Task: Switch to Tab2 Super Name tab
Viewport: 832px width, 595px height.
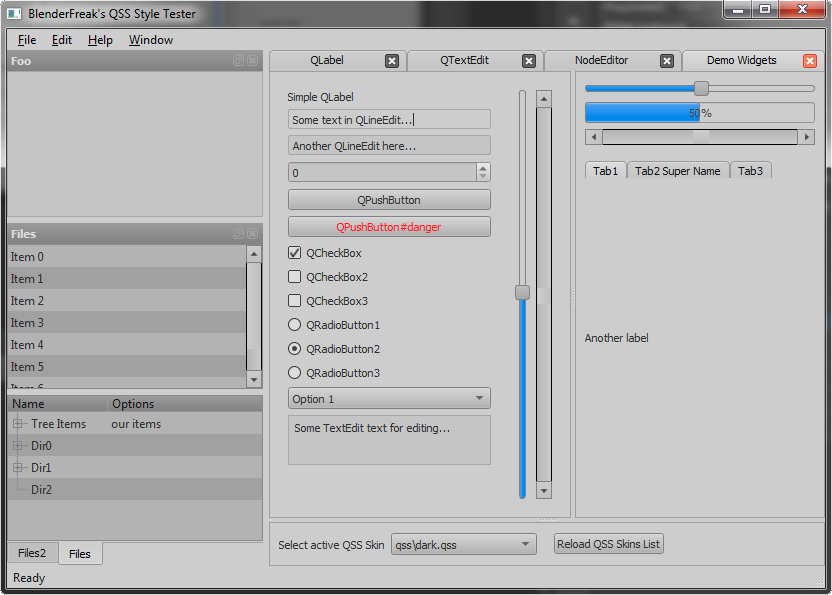Action: 678,171
